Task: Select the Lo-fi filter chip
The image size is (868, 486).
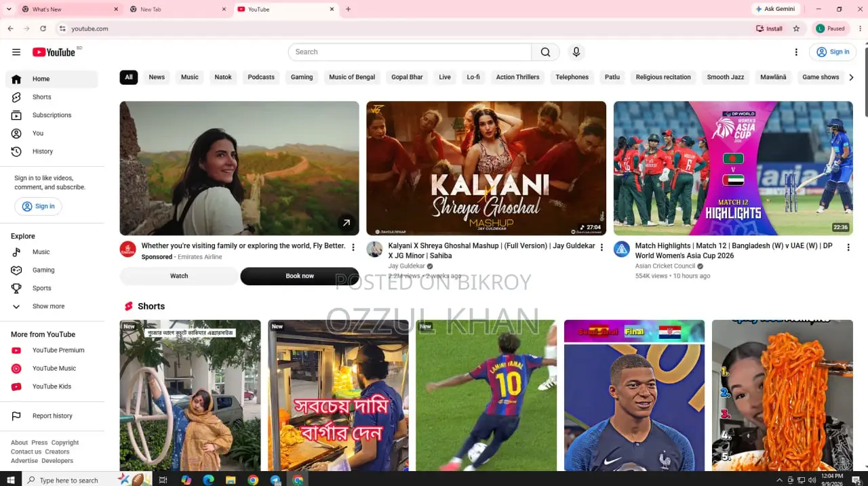Action: pos(473,77)
